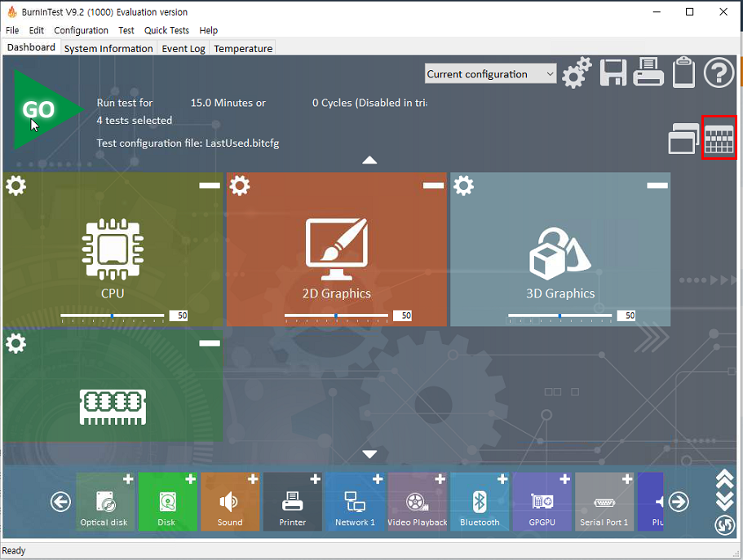
Task: Add the Printer test tile
Action: click(x=292, y=501)
